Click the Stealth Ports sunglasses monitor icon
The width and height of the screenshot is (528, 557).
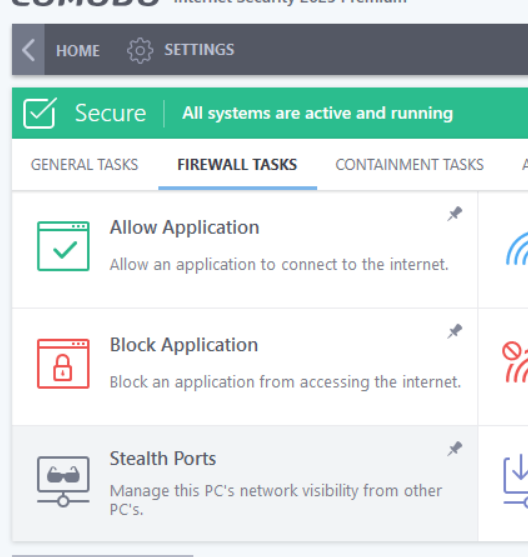pyautogui.click(x=63, y=482)
